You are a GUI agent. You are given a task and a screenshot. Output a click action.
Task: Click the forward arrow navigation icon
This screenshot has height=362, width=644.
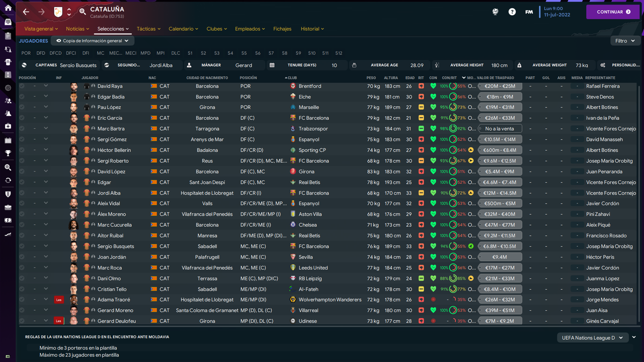pyautogui.click(x=41, y=12)
